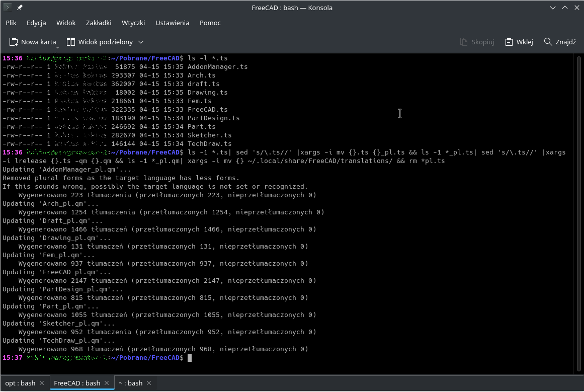This screenshot has width=584, height=392.
Task: Click the Nowa karta button label
Action: point(39,42)
